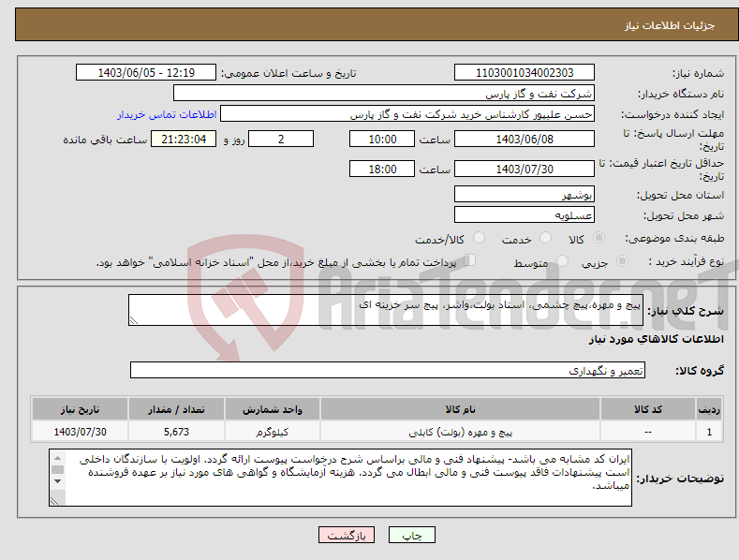Select the متوسط purchase type radio
This screenshot has width=739, height=560.
point(562,260)
